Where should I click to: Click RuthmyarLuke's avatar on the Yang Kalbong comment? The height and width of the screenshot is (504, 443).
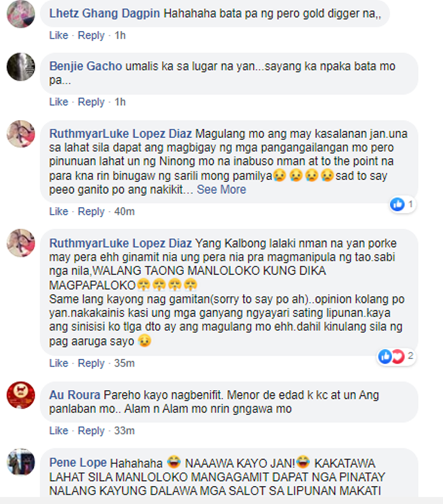(21, 243)
